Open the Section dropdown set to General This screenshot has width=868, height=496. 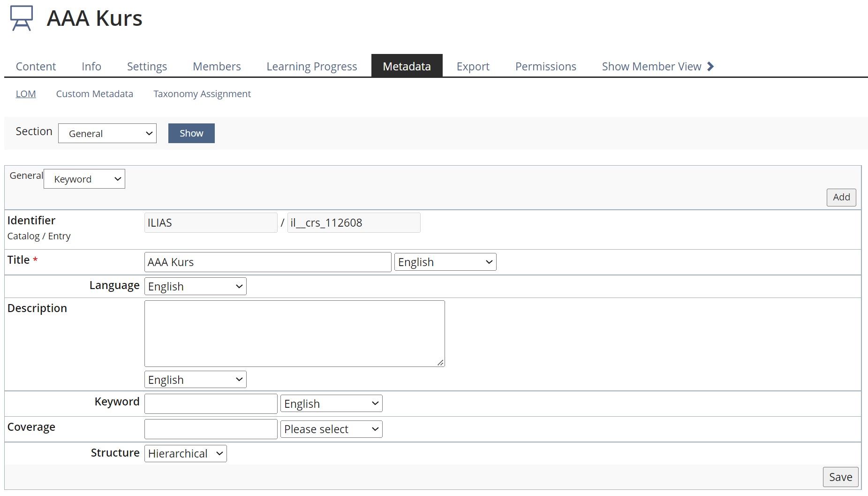click(107, 134)
